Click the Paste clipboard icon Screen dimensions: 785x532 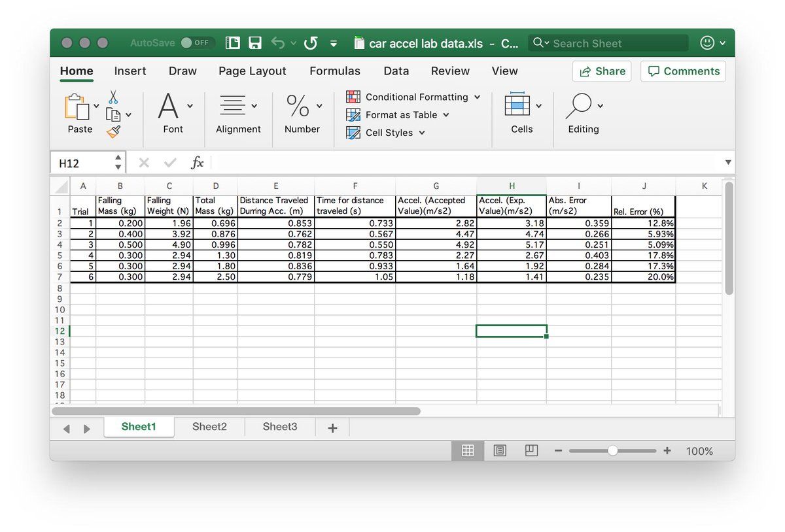78,107
